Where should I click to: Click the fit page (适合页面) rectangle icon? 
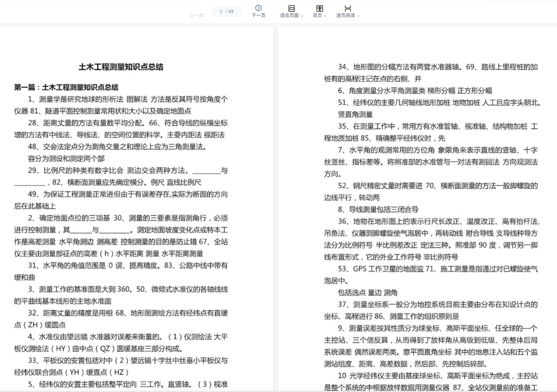click(291, 8)
